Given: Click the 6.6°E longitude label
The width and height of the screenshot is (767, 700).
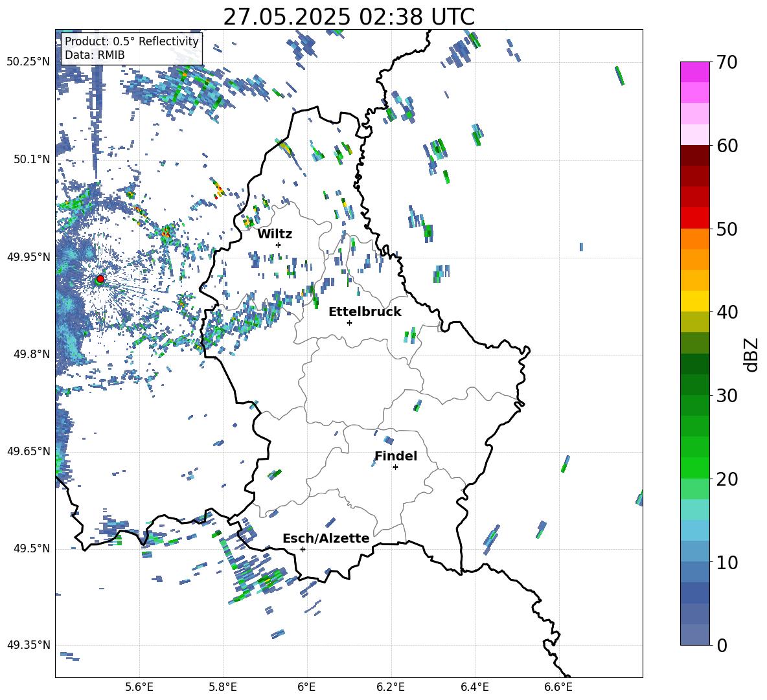Looking at the screenshot, I should pos(558,687).
